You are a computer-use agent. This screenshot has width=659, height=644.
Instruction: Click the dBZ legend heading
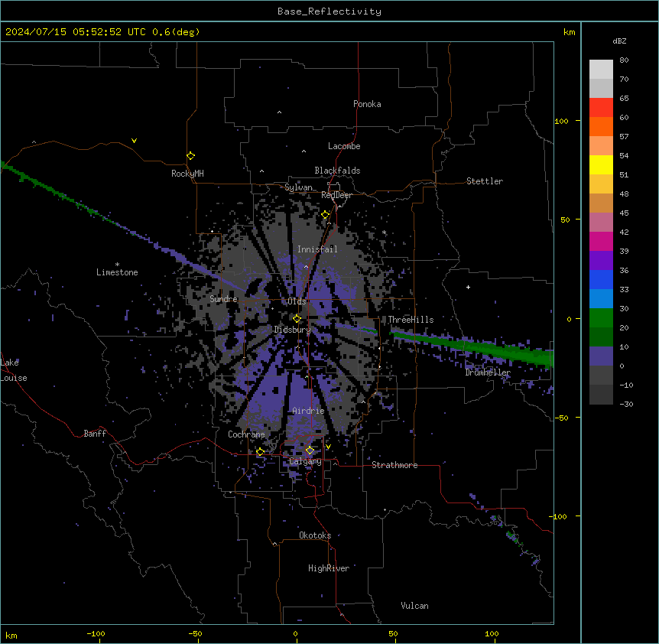(619, 41)
